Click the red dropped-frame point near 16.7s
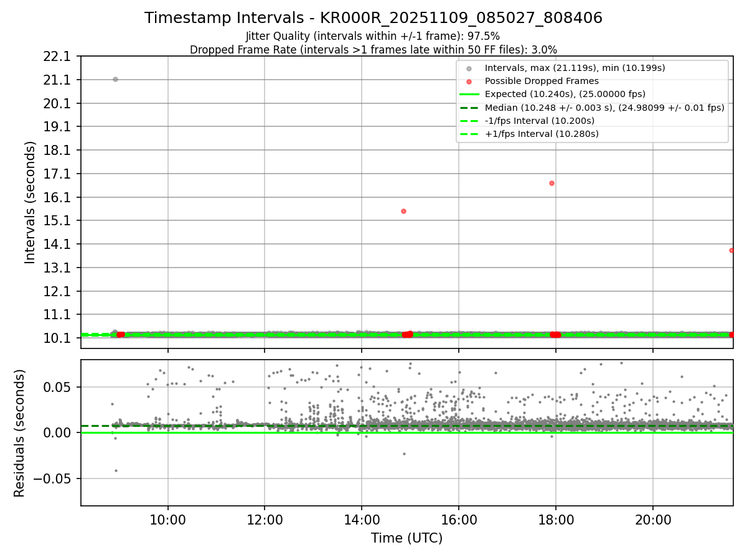 552,183
